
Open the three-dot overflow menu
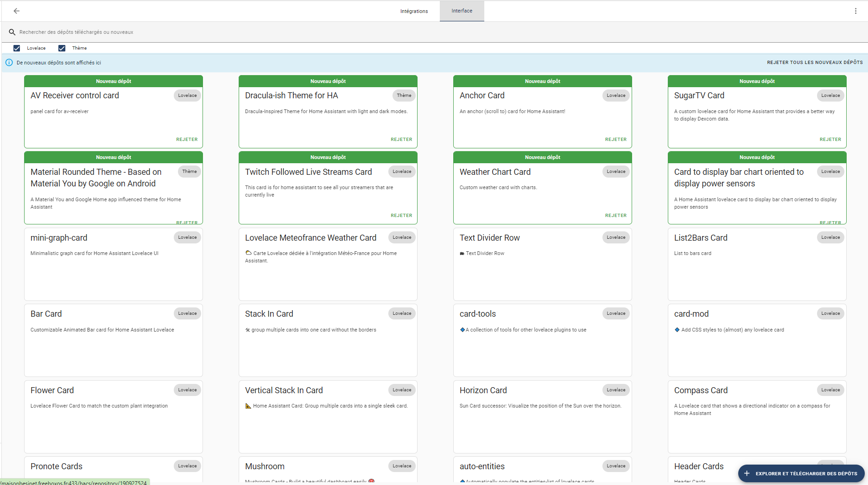(x=855, y=11)
